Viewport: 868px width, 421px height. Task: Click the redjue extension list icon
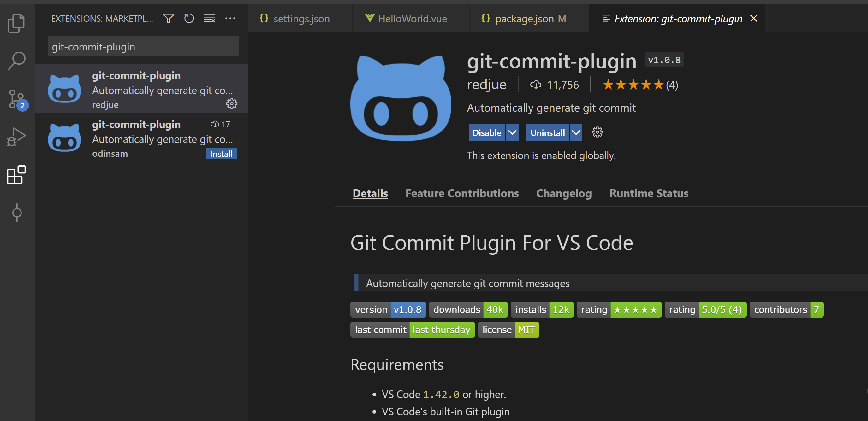pyautogui.click(x=64, y=89)
